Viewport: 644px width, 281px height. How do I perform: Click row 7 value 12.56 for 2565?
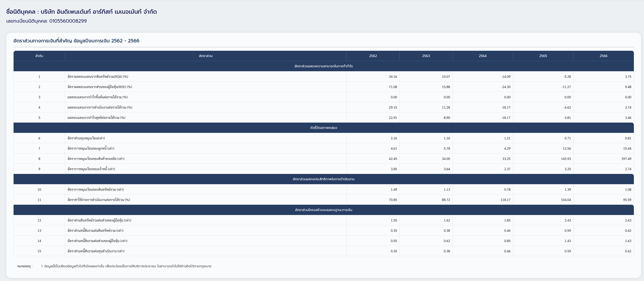(567, 148)
